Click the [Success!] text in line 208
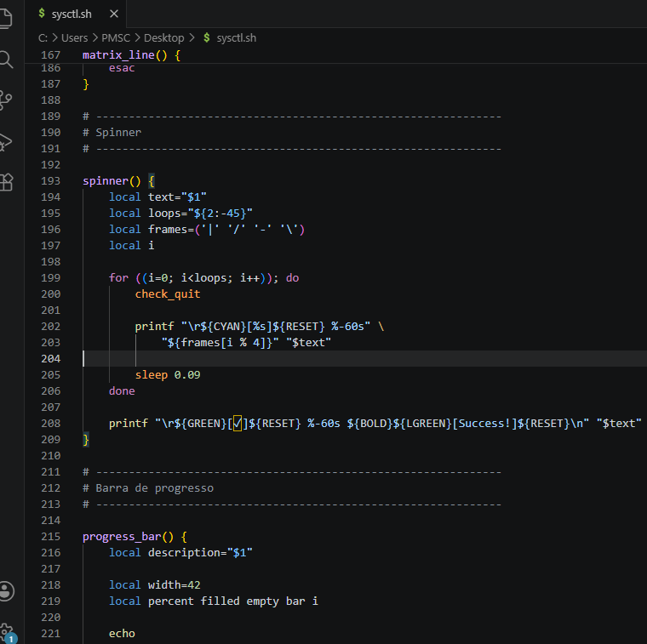The width and height of the screenshot is (647, 644). coord(484,424)
